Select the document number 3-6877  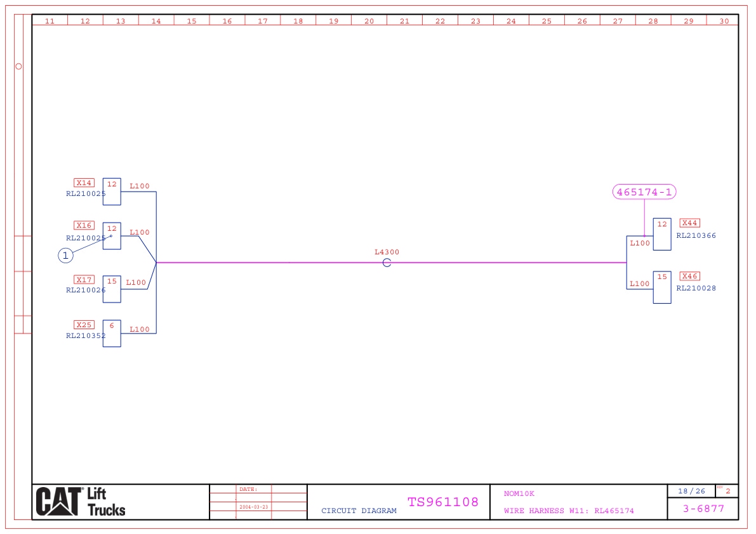click(x=703, y=509)
